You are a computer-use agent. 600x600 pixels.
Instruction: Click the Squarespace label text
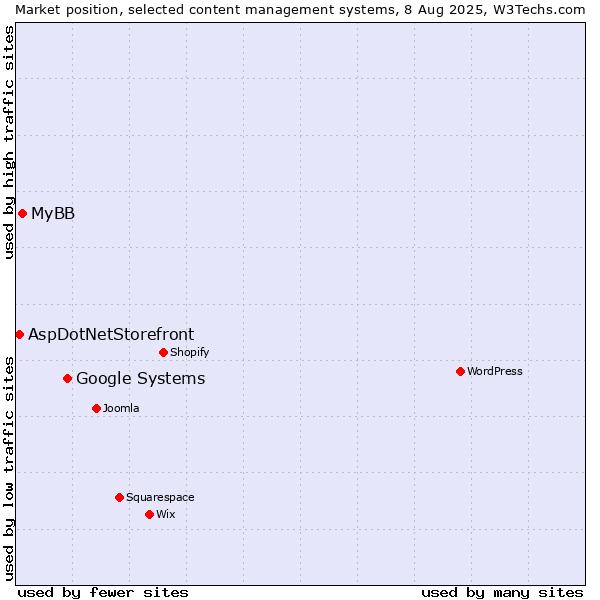point(160,497)
